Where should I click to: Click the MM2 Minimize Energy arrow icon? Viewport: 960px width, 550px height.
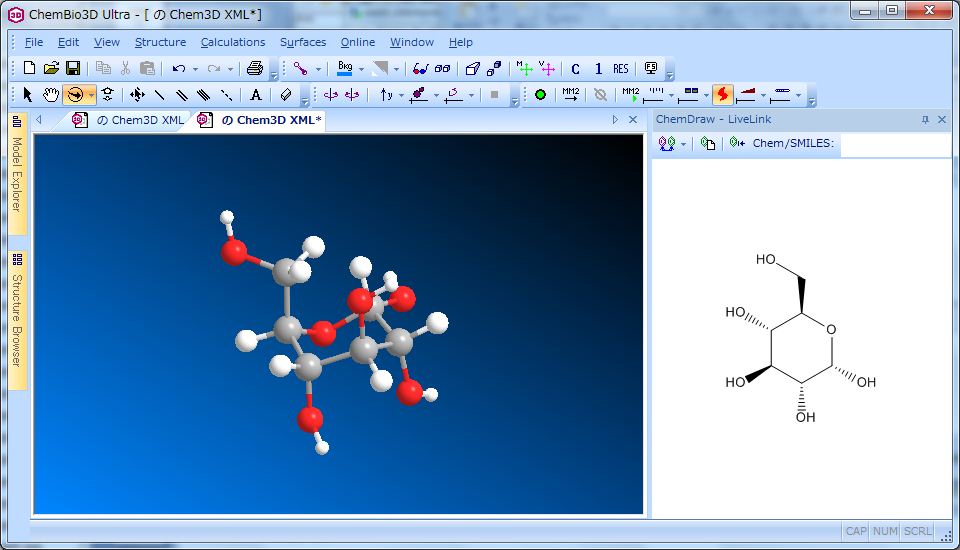pyautogui.click(x=571, y=94)
